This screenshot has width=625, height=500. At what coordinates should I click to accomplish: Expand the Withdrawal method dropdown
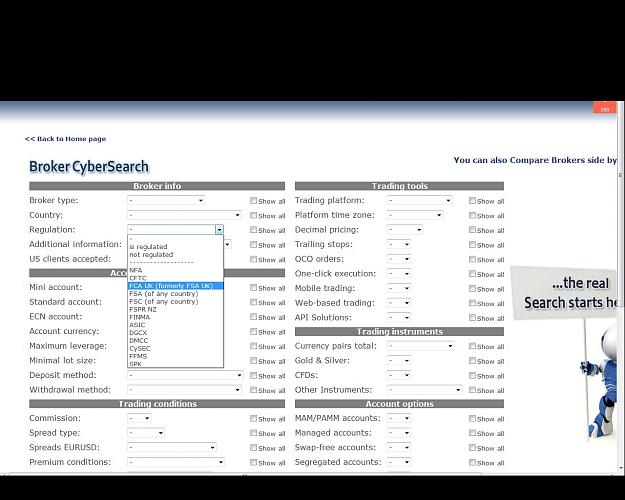(184, 390)
